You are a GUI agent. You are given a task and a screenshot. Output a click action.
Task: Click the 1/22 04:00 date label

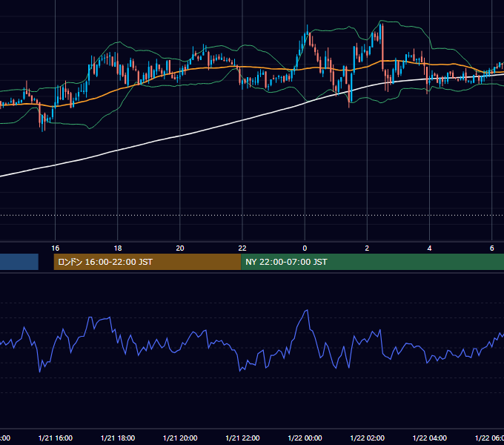[429, 438]
